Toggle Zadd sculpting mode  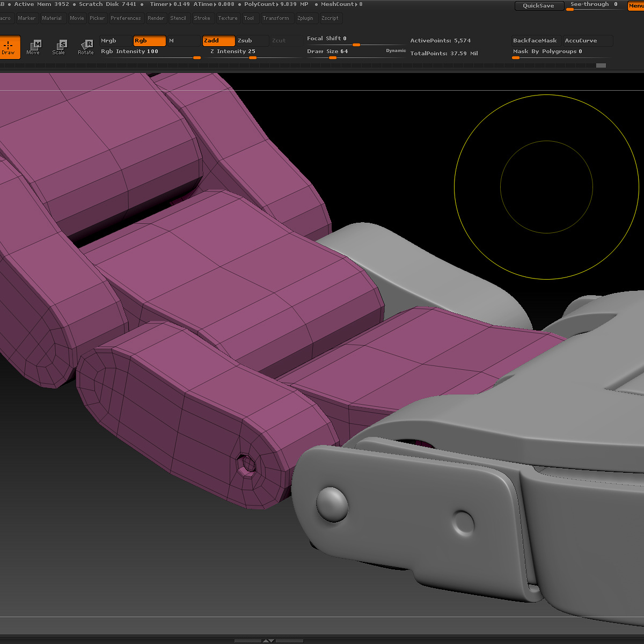(219, 41)
